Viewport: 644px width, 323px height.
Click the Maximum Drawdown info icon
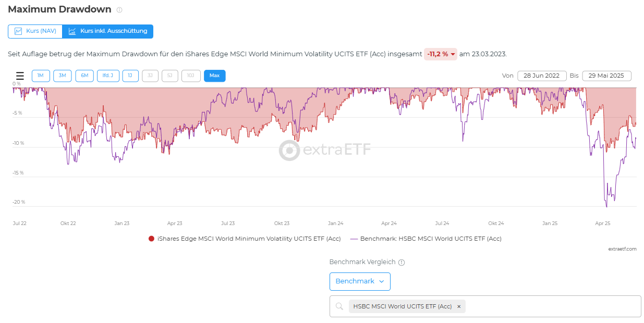[119, 10]
